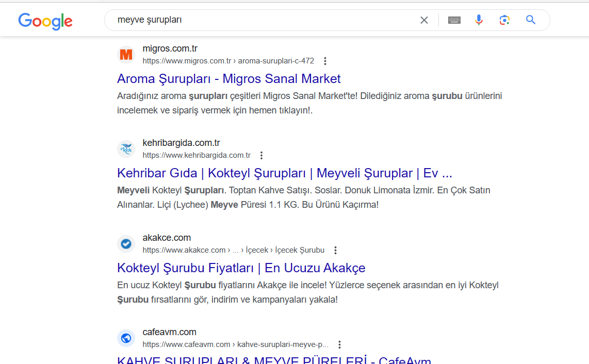Viewport: 589px width, 364px height.
Task: Click the migros.com.tr aroma-suruplari URL breadcrumb
Action: (x=228, y=61)
